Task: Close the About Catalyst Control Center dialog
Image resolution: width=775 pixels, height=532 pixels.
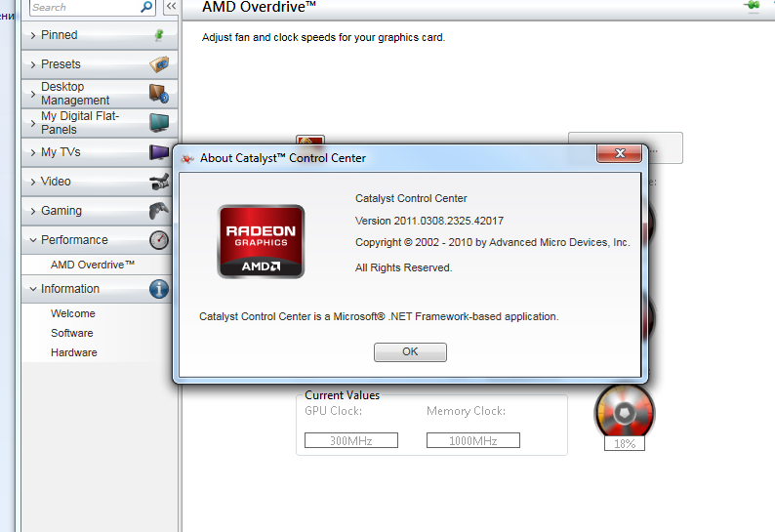Action: click(619, 153)
